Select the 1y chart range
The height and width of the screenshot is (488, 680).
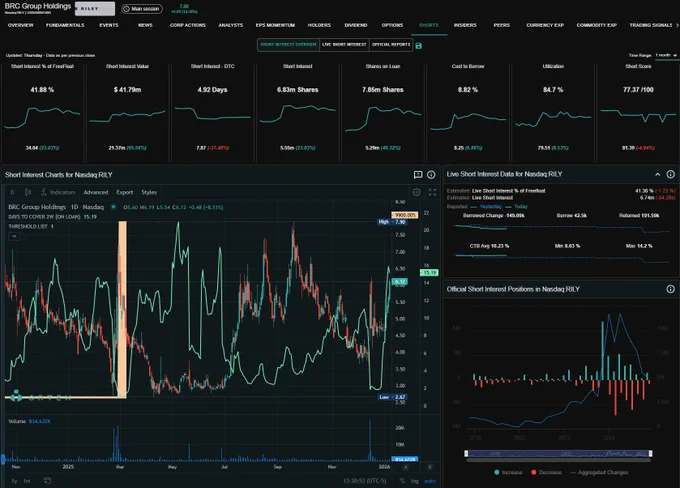tap(14, 481)
